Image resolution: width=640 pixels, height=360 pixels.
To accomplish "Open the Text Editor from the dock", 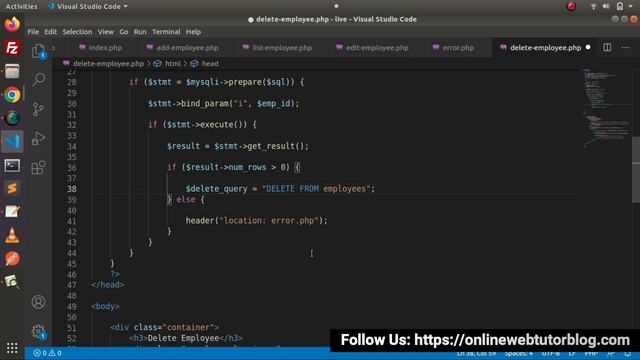I will click(12, 211).
